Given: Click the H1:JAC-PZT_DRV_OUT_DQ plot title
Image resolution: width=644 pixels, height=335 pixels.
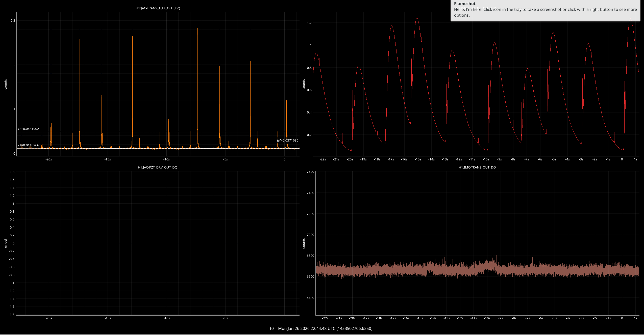Looking at the screenshot, I should tap(157, 167).
